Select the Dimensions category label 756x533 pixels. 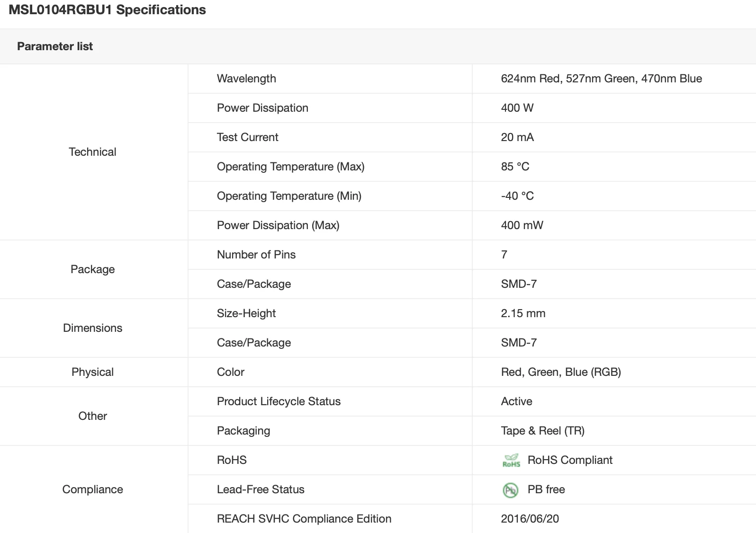[x=92, y=328]
